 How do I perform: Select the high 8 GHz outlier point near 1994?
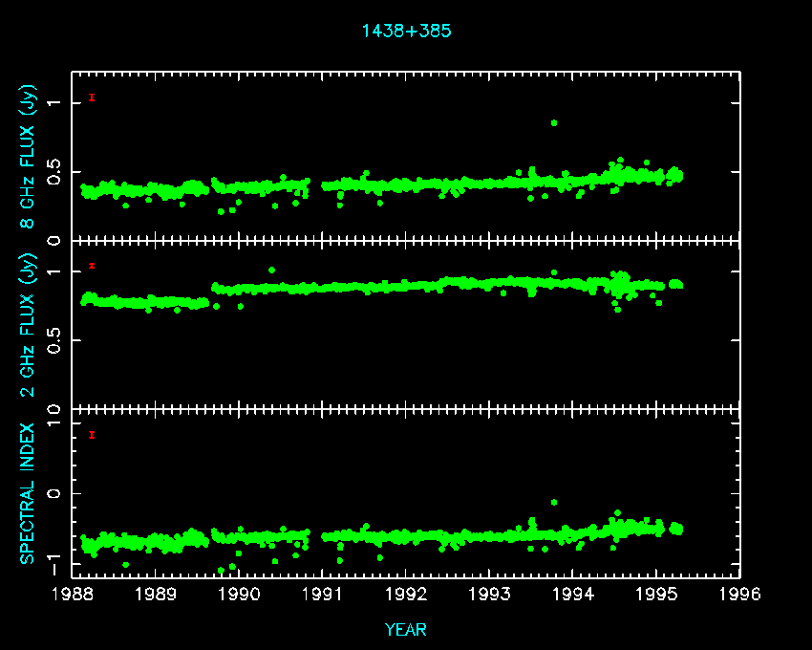554,122
